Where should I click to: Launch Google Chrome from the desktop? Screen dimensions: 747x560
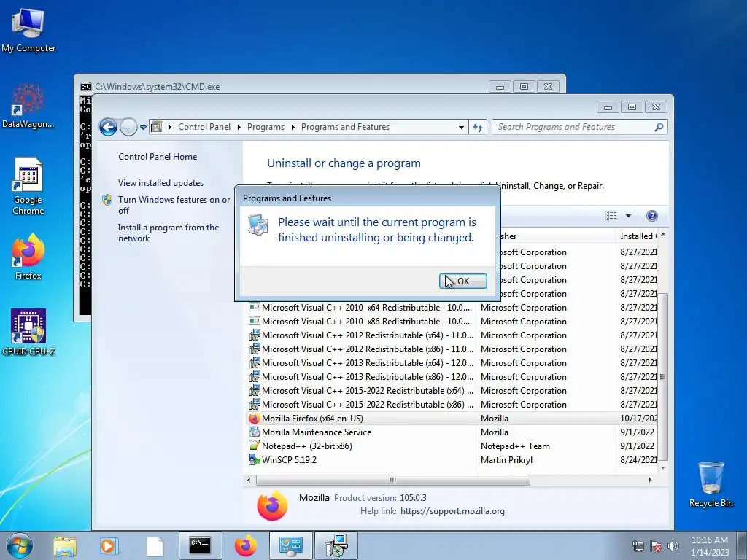tap(28, 186)
